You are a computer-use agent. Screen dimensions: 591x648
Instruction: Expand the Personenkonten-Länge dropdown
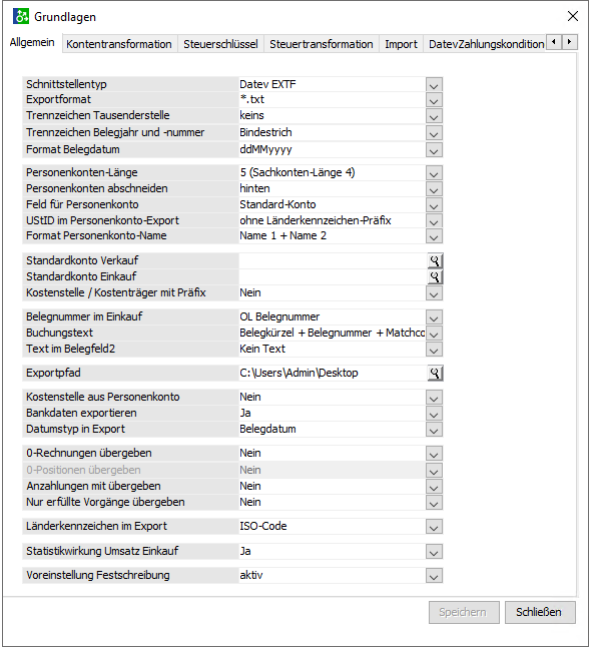(x=434, y=173)
